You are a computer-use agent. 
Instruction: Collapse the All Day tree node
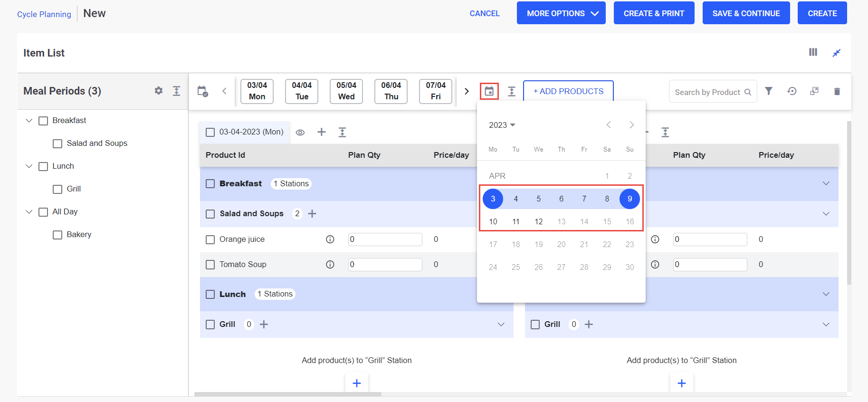coord(29,212)
